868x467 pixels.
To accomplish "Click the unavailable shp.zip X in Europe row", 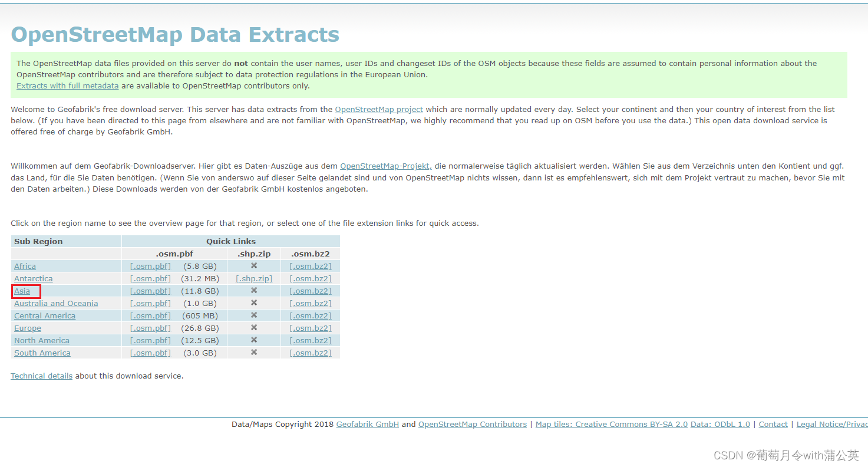I will 254,328.
